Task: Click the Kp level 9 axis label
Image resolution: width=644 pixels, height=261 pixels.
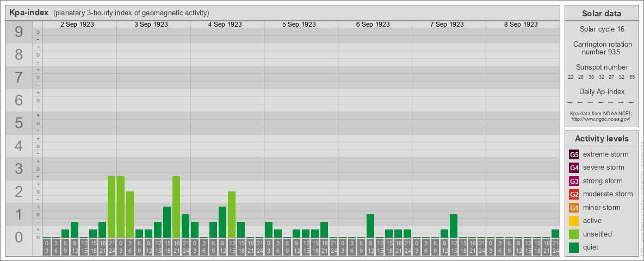Action: [19, 33]
